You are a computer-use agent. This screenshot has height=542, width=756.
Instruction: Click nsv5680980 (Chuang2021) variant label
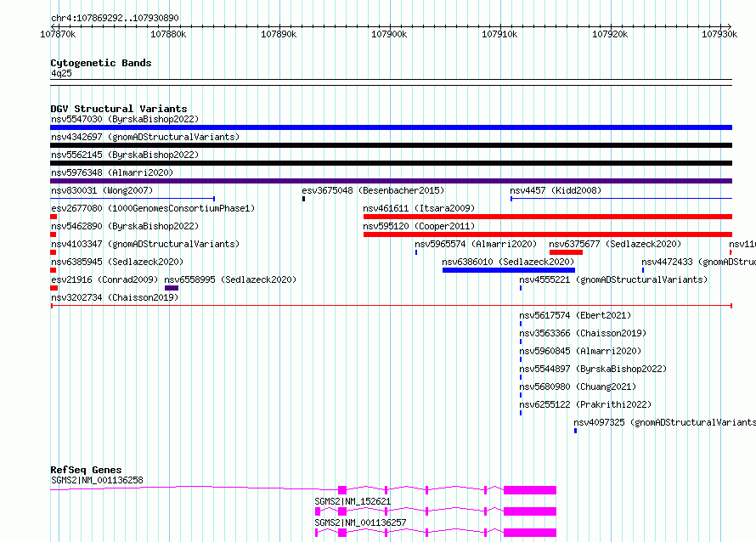point(578,387)
